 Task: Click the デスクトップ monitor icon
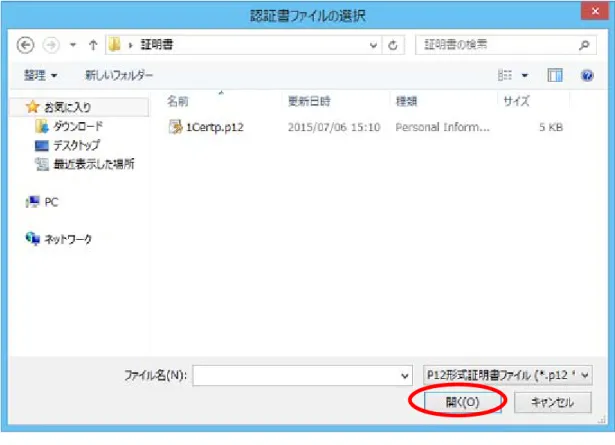tap(42, 145)
